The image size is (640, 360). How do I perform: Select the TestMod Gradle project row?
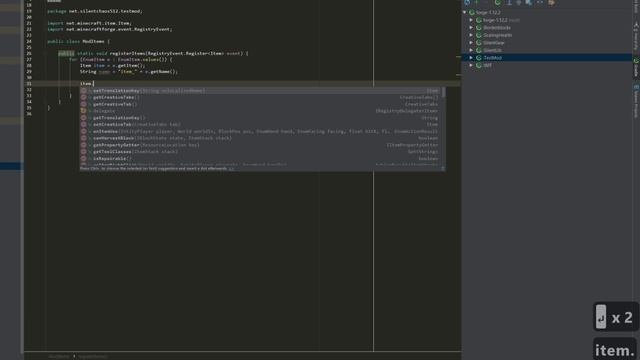547,58
